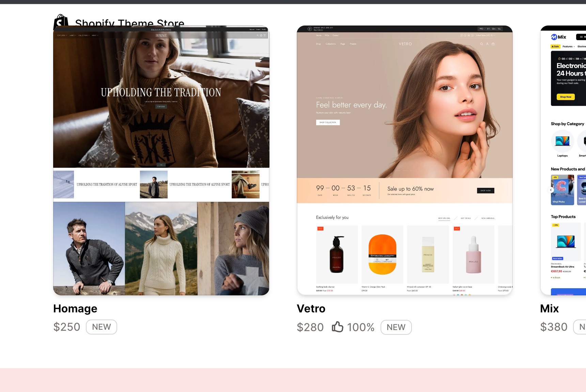Click the account icon in Vetro preview
The image size is (586, 392).
pos(487,44)
